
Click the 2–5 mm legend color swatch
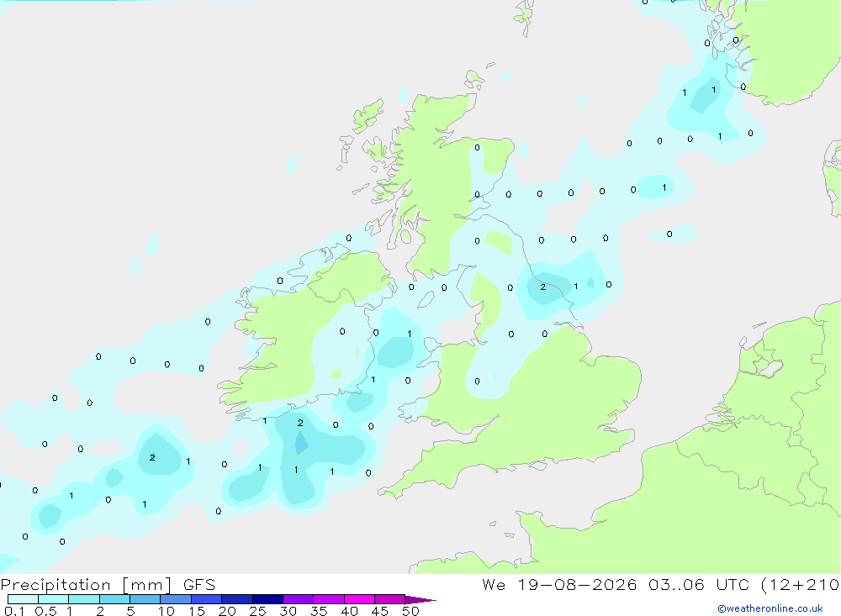(x=114, y=599)
